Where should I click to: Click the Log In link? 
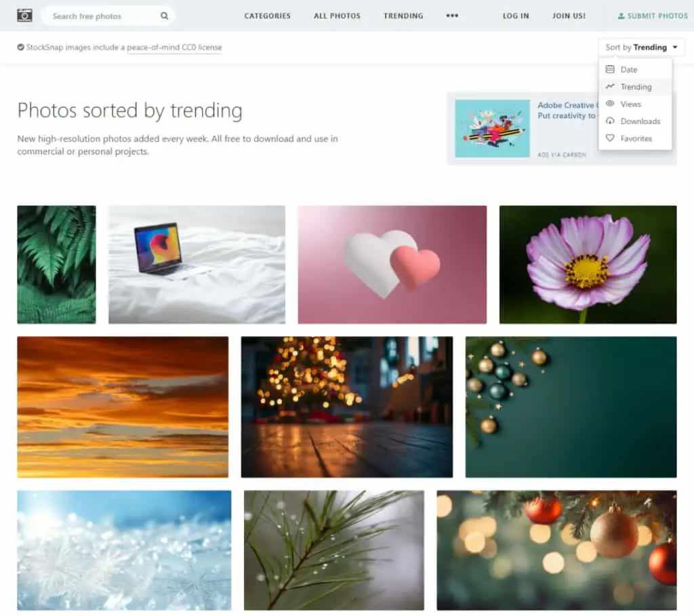pos(516,16)
